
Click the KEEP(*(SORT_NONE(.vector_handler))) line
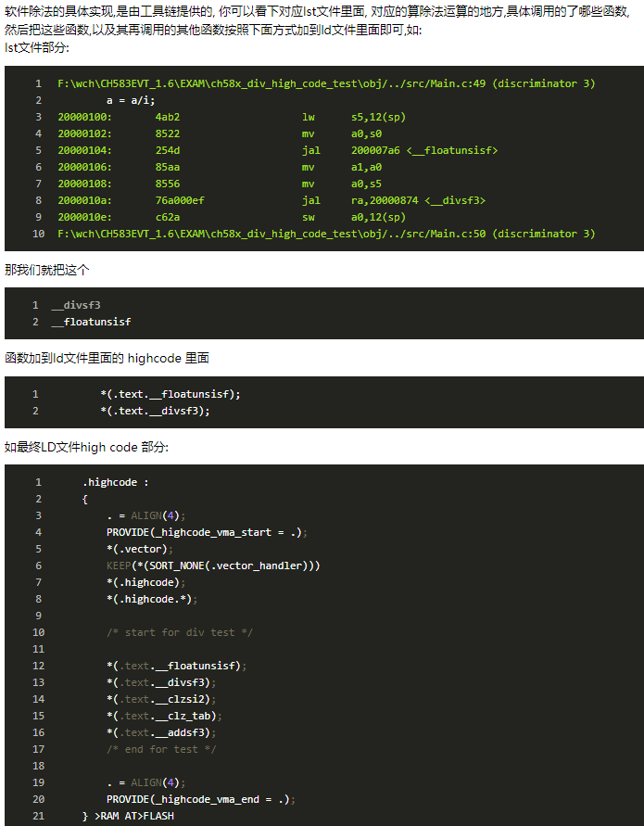click(213, 565)
